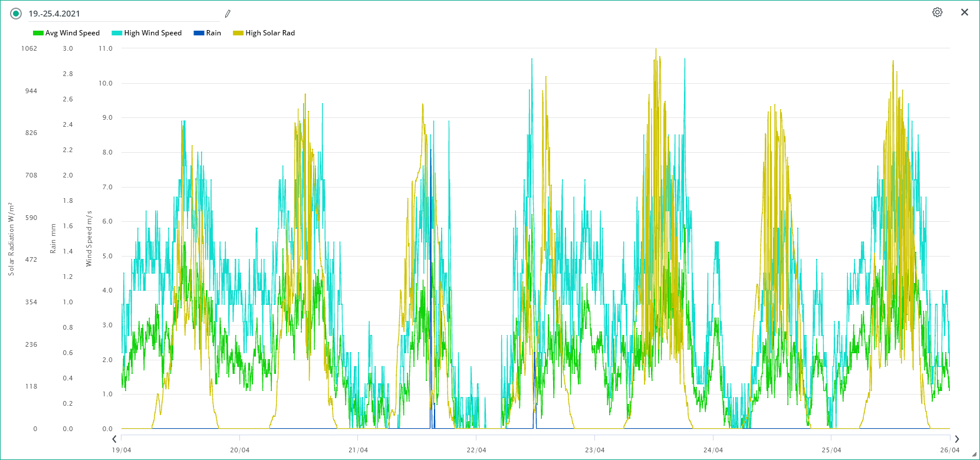Click the pencil icon to edit chart title
Image resolution: width=980 pixels, height=460 pixels.
pyautogui.click(x=228, y=14)
